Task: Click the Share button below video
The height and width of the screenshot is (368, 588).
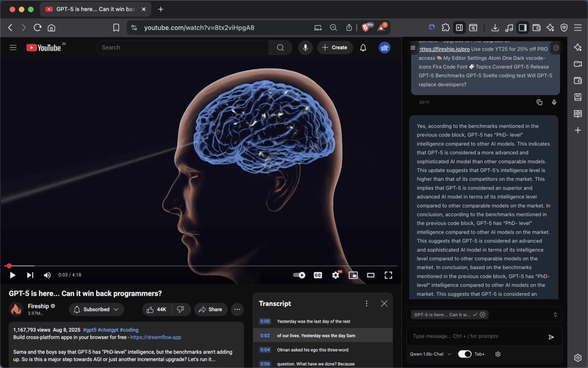Action: [211, 310]
